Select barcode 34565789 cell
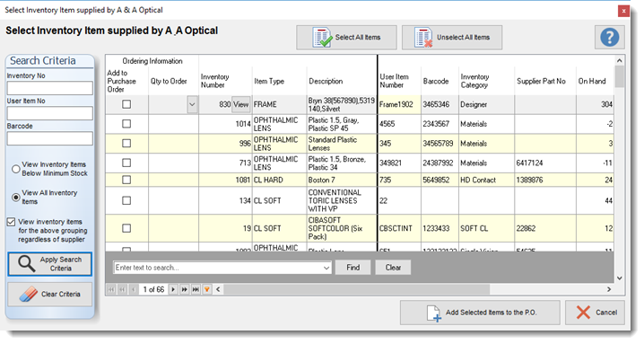 point(439,143)
